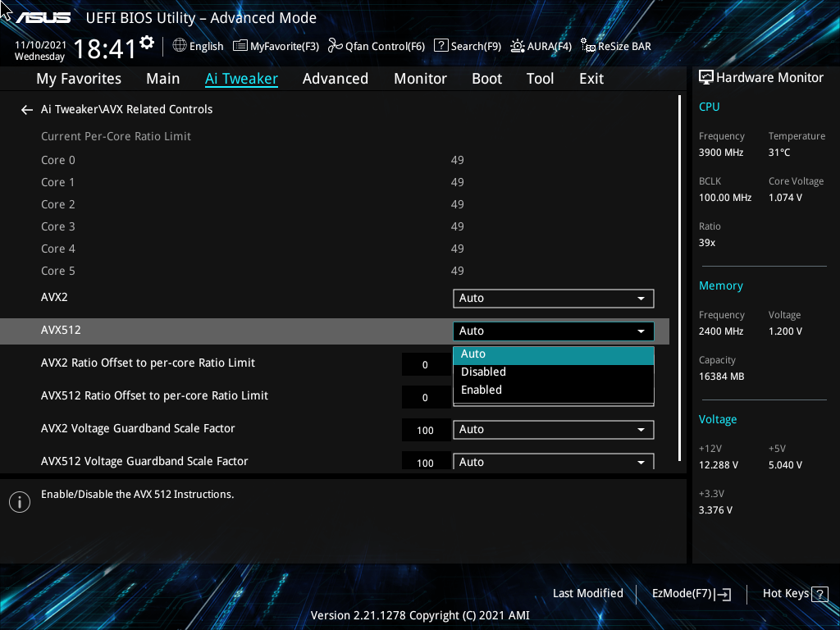Click AVX2 Voltage Guardband value 100 field
This screenshot has width=840, height=630.
(426, 430)
